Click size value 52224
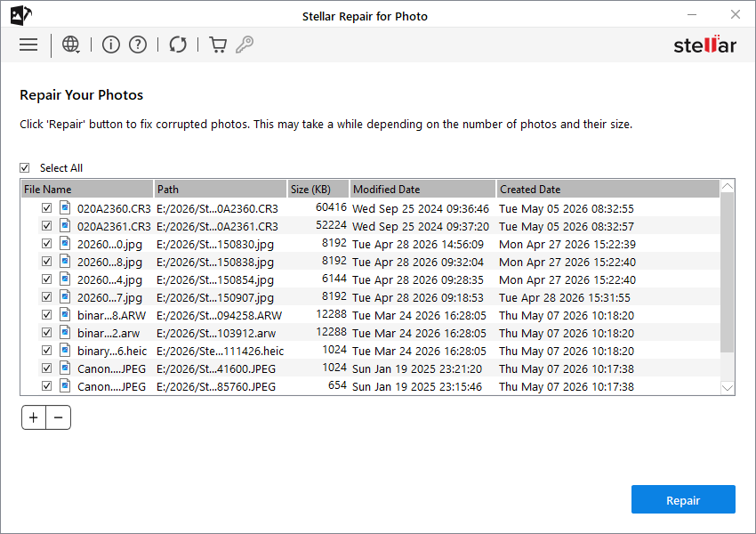 (x=331, y=225)
